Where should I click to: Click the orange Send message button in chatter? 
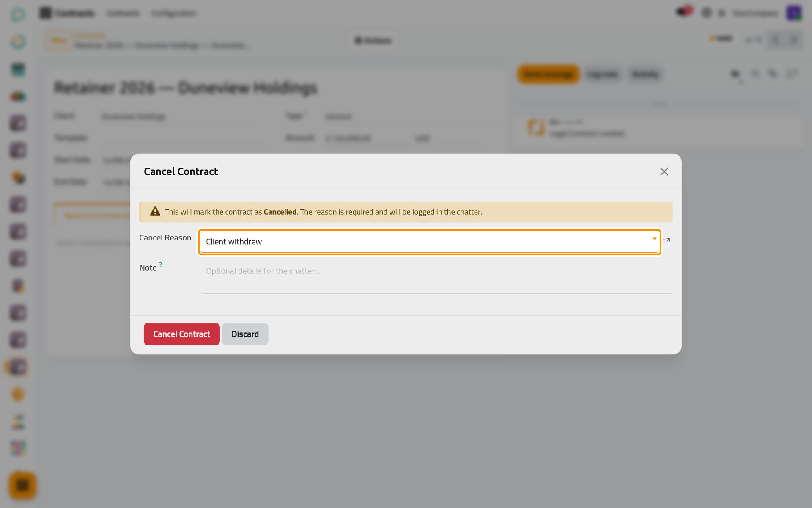549,75
